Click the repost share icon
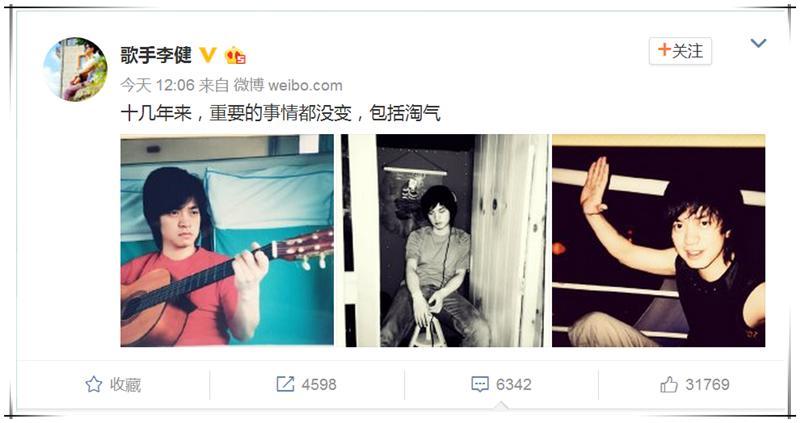Image resolution: width=800 pixels, height=423 pixels. (x=285, y=384)
